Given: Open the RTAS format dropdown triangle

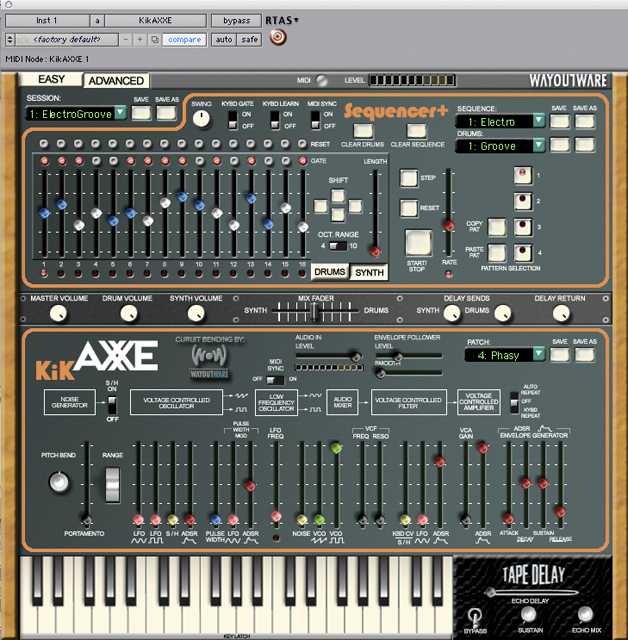Looking at the screenshot, I should tap(296, 20).
